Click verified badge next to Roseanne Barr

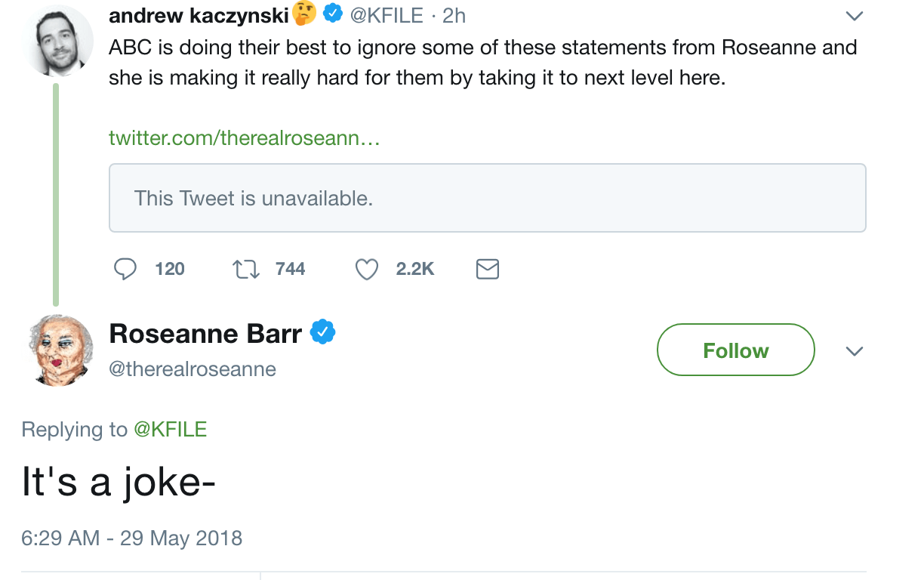(x=323, y=332)
